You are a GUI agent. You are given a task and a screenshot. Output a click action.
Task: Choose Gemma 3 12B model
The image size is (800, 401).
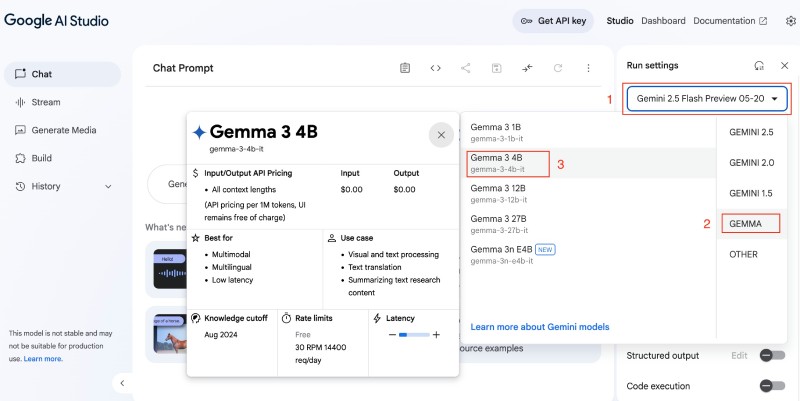[588, 194]
